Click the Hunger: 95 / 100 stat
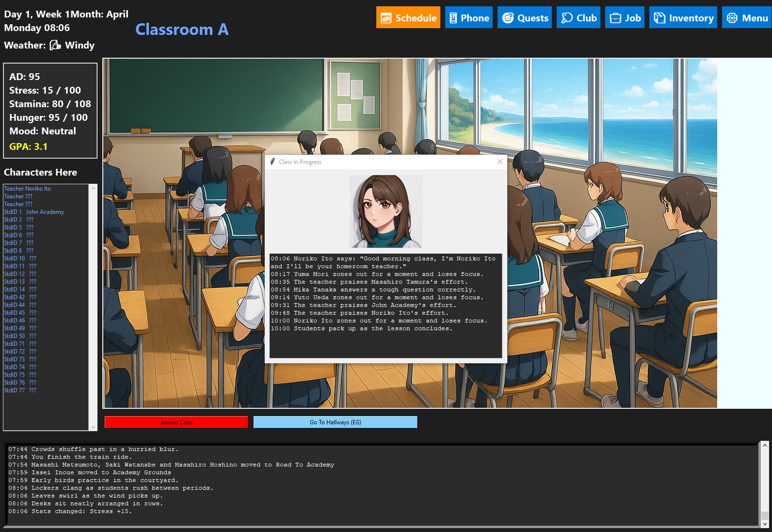This screenshot has height=532, width=772. point(48,117)
